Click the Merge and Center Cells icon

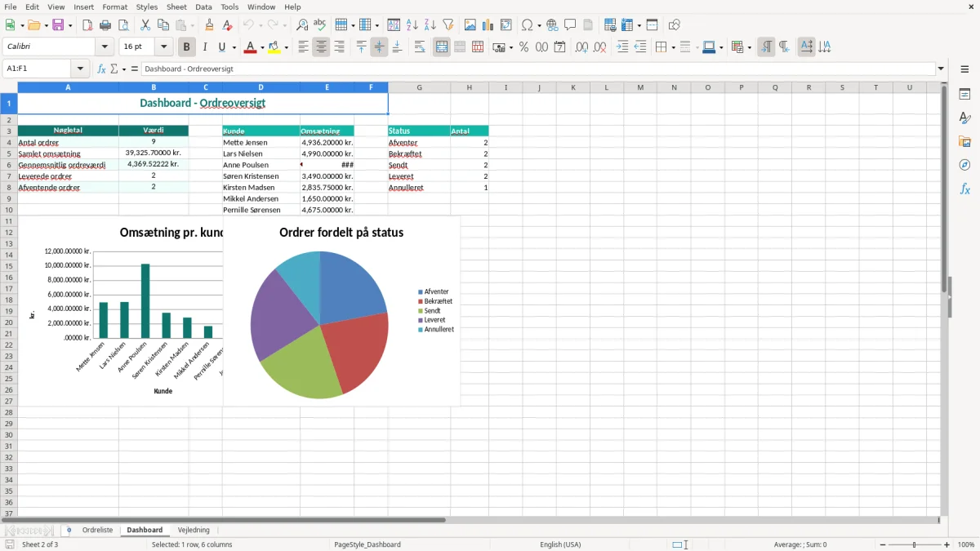point(442,47)
